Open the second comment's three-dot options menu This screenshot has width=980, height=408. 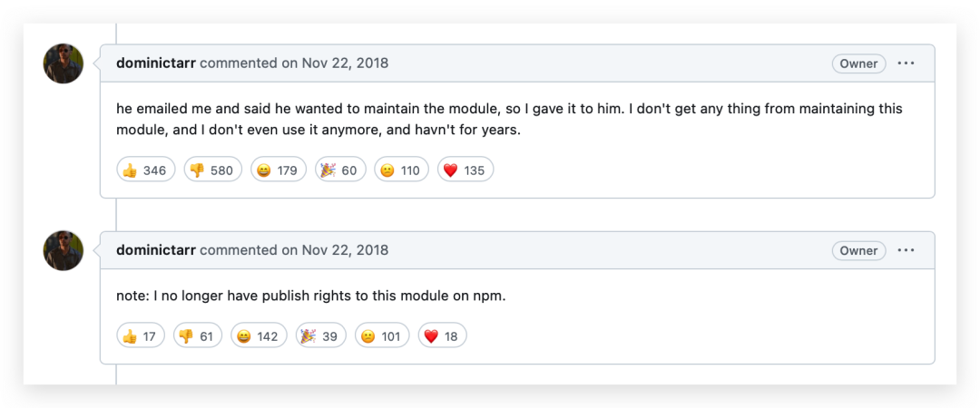[x=906, y=250]
